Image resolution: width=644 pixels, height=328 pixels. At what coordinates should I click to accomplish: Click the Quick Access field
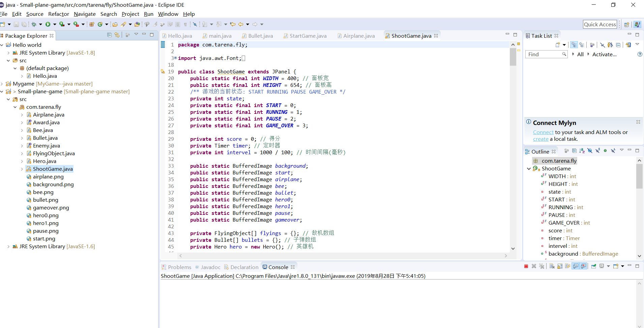[x=600, y=24]
